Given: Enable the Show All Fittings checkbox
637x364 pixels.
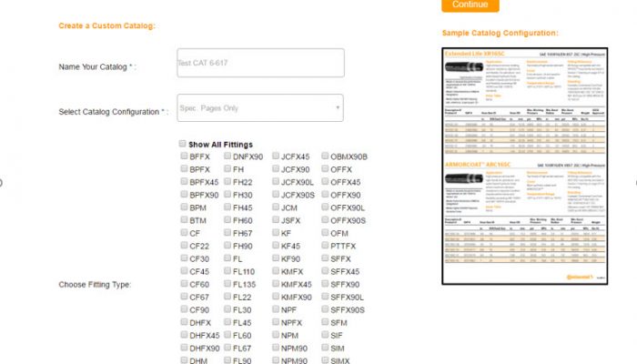Looking at the screenshot, I should 184,144.
